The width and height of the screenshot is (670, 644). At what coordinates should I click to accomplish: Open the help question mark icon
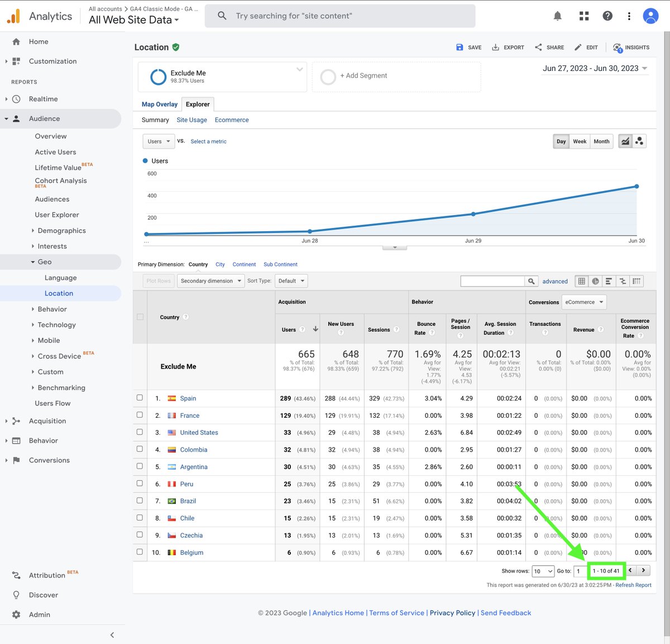tap(607, 16)
